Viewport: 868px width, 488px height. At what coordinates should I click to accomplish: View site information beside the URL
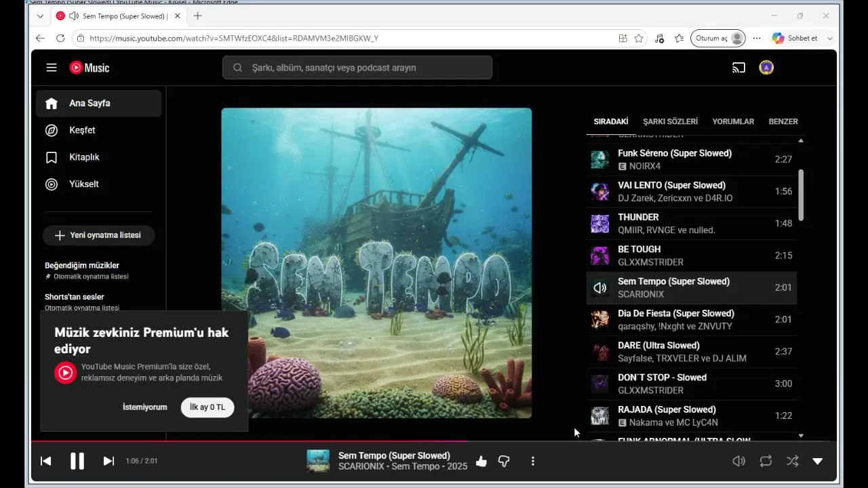tap(81, 39)
